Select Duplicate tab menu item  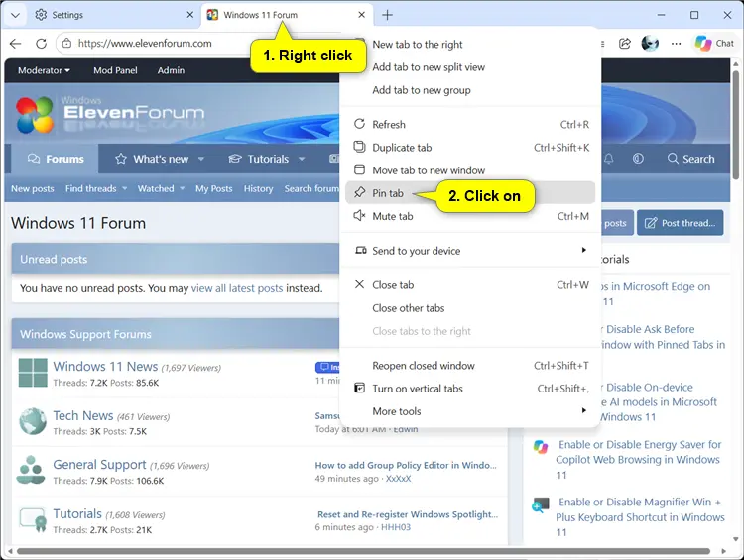click(470, 148)
